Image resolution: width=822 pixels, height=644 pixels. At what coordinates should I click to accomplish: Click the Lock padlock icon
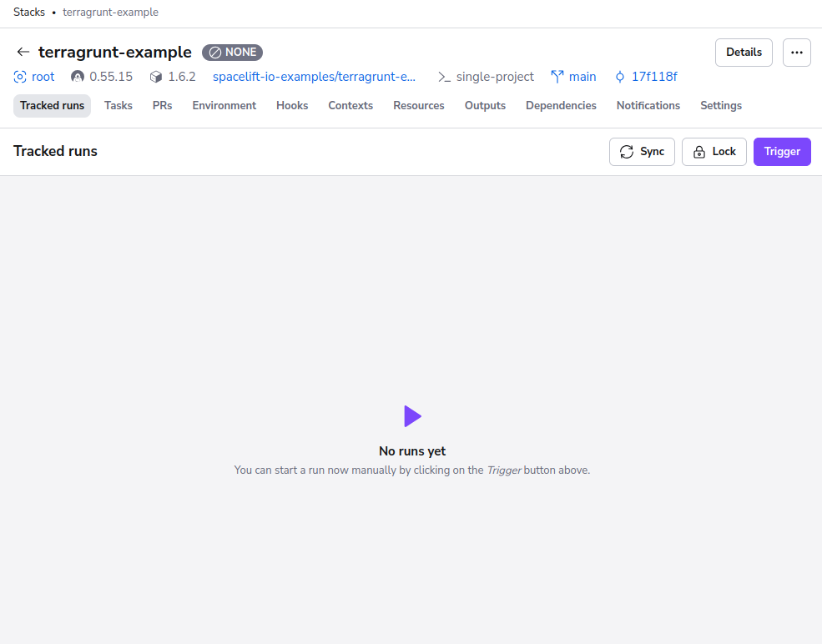click(x=698, y=151)
